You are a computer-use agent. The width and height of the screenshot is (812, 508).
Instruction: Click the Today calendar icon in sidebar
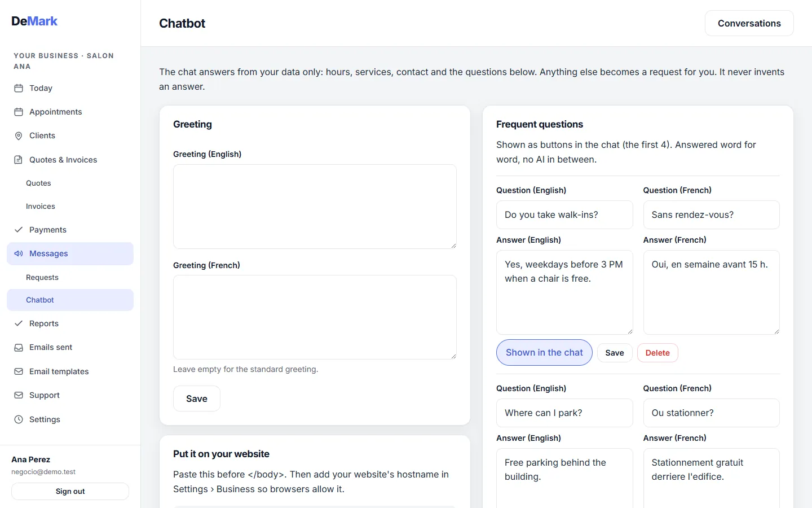(x=19, y=88)
